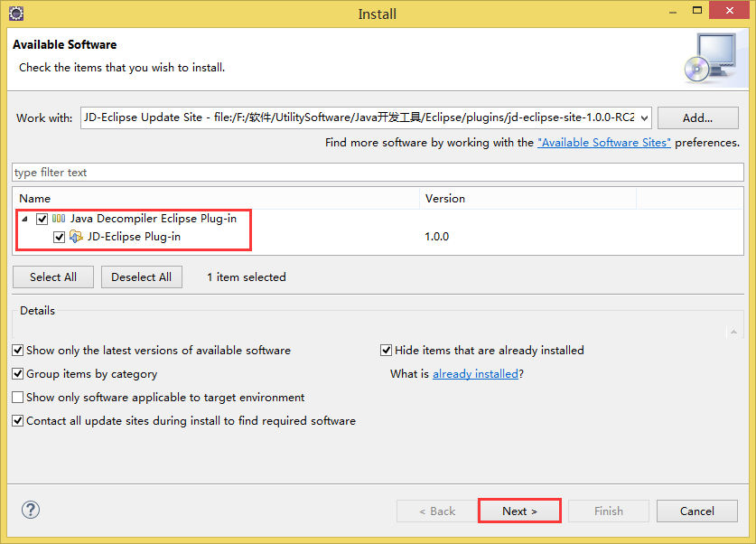
Task: Uncheck the Java Decompiler Eclipse Plug-in checkbox
Action: (x=42, y=219)
